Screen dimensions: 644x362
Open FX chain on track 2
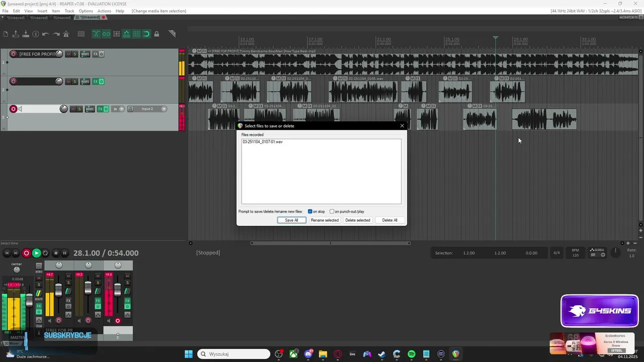click(x=95, y=81)
